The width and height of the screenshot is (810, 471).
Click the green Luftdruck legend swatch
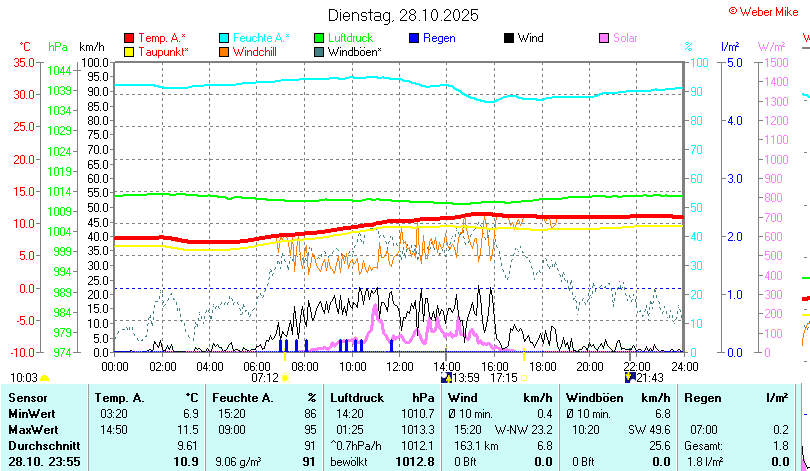point(319,38)
